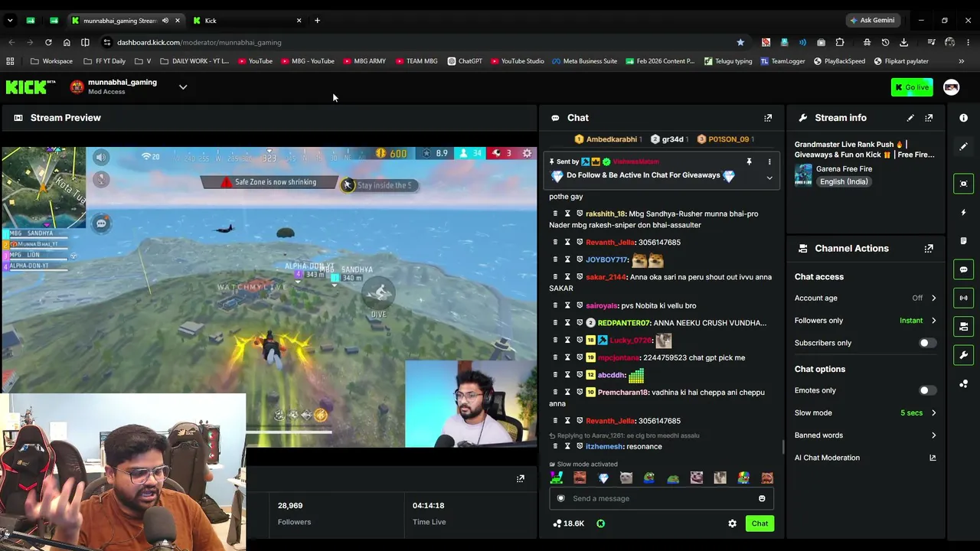Timeout user JOYBOY717 with hourglass icon

click(x=567, y=260)
